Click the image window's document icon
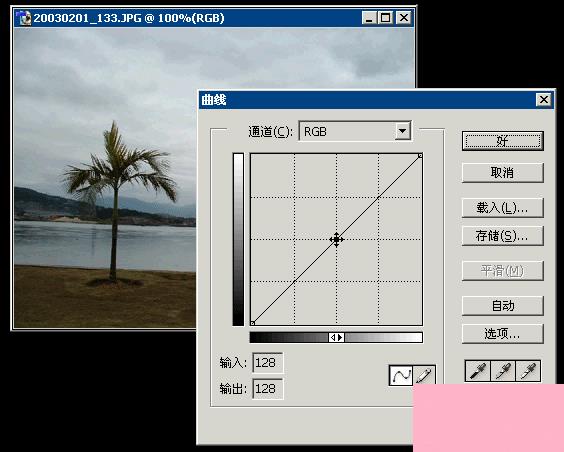This screenshot has width=564, height=452. (x=24, y=18)
